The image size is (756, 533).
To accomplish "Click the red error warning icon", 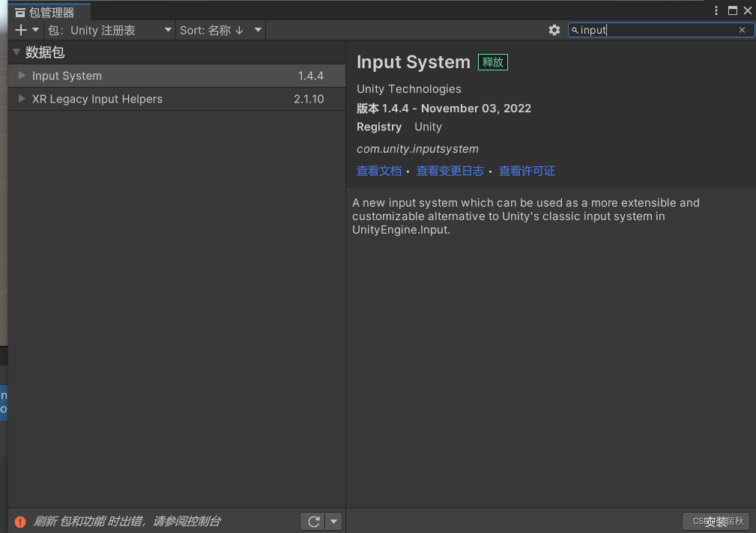I will 20,522.
